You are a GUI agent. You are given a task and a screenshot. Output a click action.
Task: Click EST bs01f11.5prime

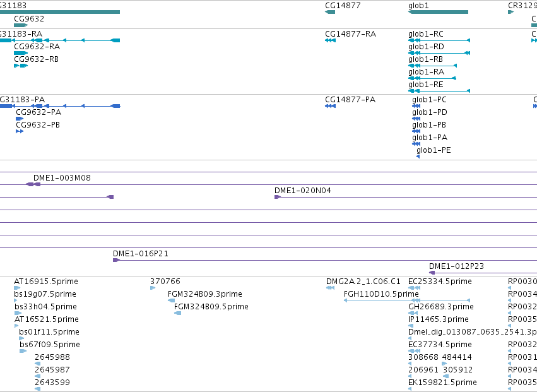click(49, 333)
